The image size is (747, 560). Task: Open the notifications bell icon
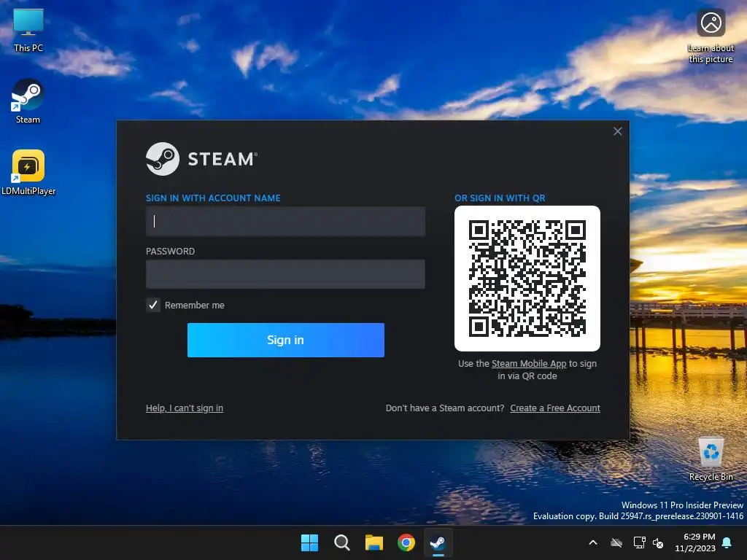[x=727, y=542]
